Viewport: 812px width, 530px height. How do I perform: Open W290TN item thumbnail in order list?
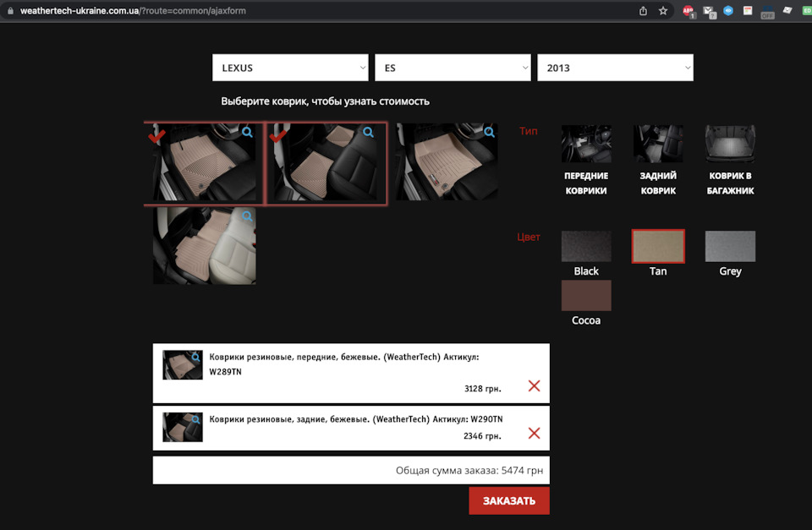183,427
